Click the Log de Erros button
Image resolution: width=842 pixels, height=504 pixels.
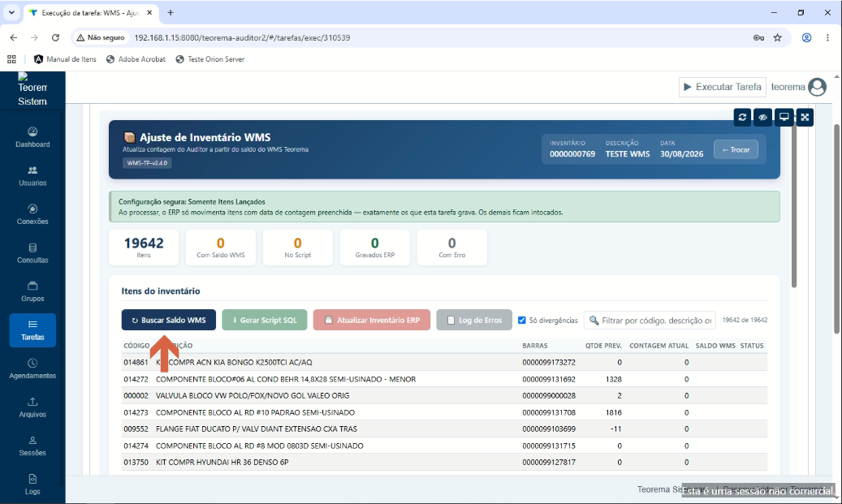474,320
